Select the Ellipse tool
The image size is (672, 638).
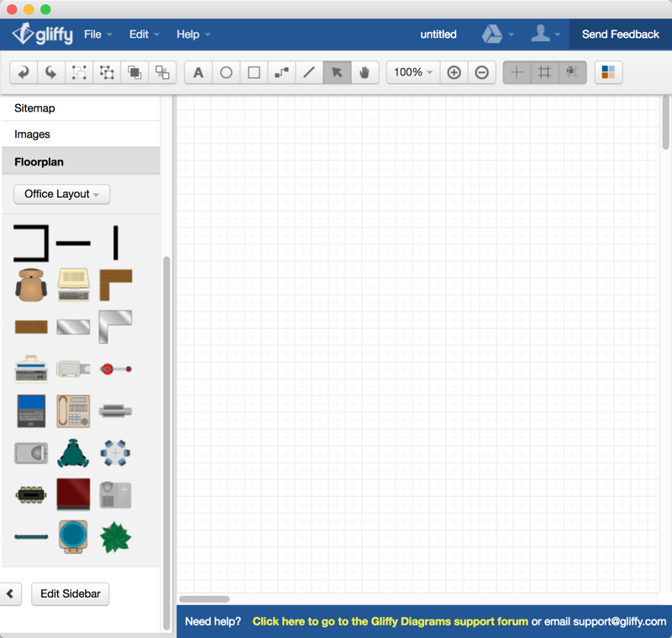(x=226, y=72)
